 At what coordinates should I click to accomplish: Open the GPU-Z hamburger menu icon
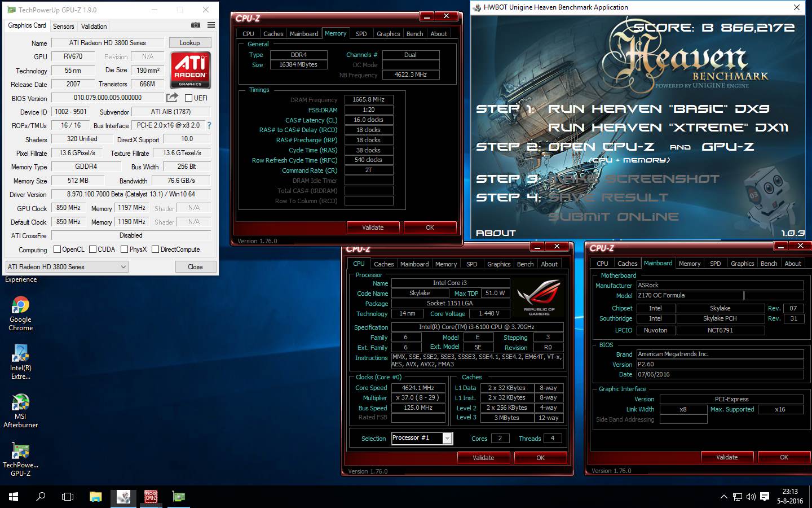[211, 25]
